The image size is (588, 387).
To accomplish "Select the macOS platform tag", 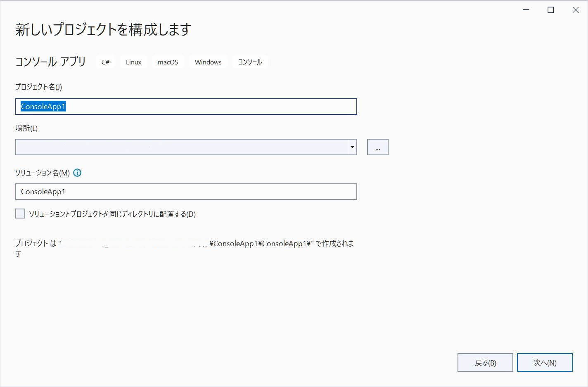I will pyautogui.click(x=168, y=62).
